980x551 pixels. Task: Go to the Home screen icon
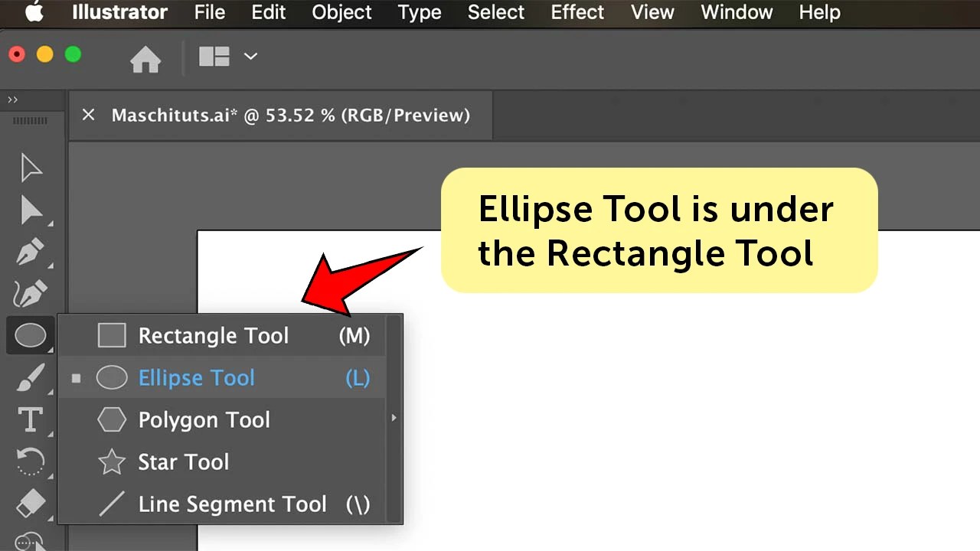(145, 58)
